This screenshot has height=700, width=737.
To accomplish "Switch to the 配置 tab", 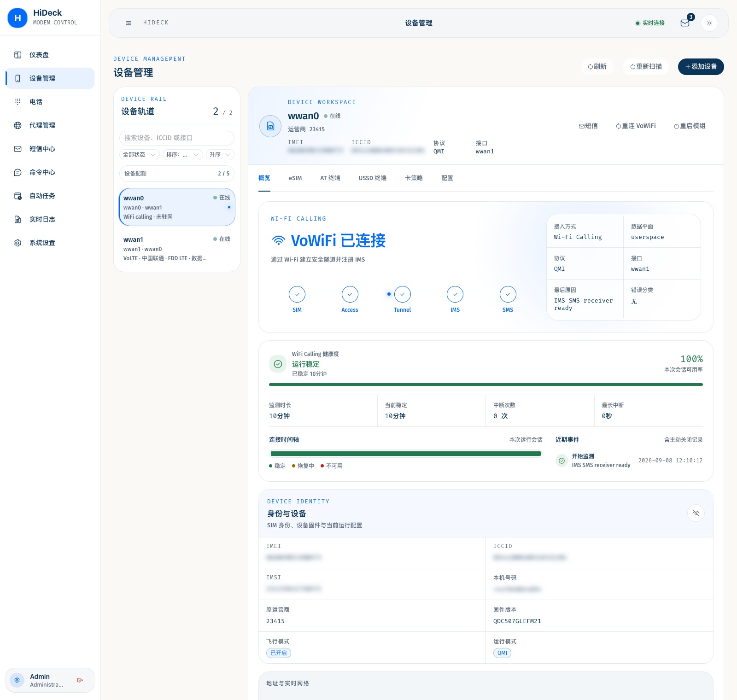I will point(447,178).
